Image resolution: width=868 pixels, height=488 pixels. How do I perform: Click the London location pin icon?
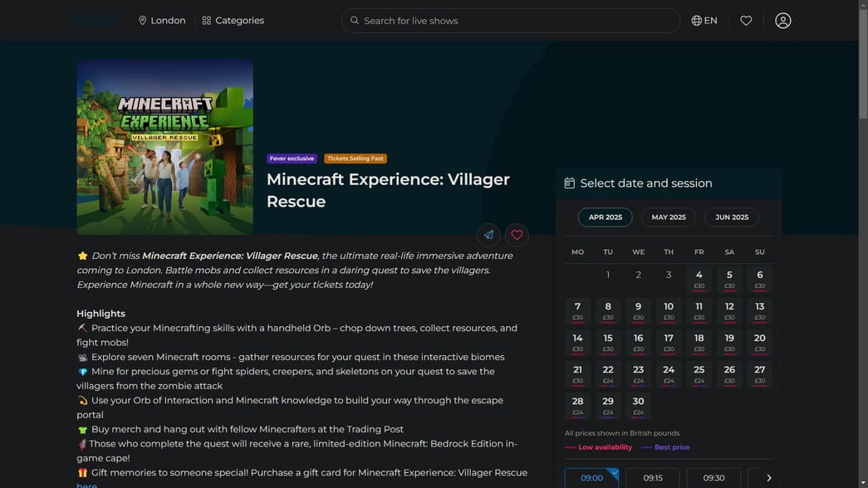point(142,20)
